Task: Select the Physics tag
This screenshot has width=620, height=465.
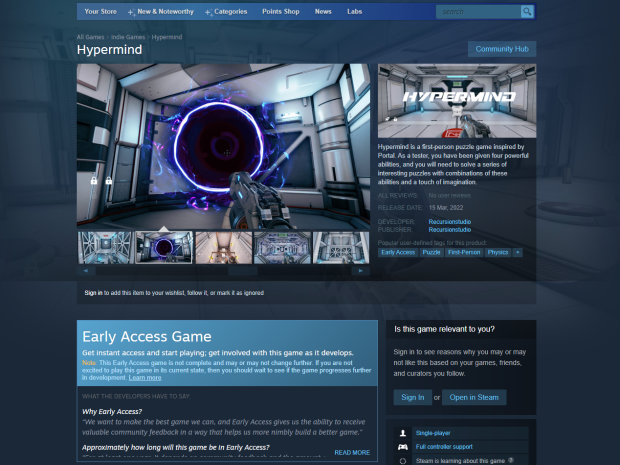Action: tap(498, 252)
